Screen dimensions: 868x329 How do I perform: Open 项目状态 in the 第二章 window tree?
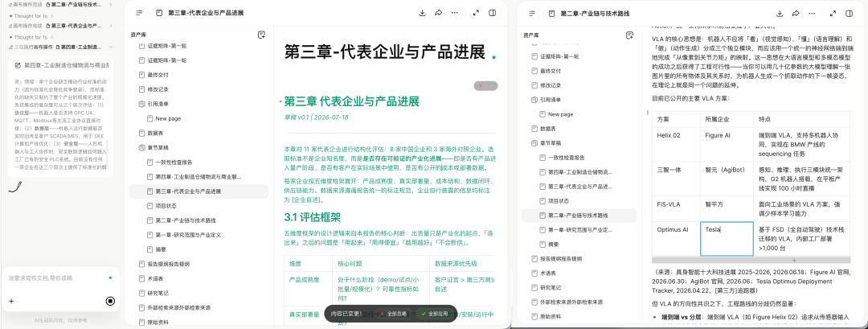click(x=559, y=201)
